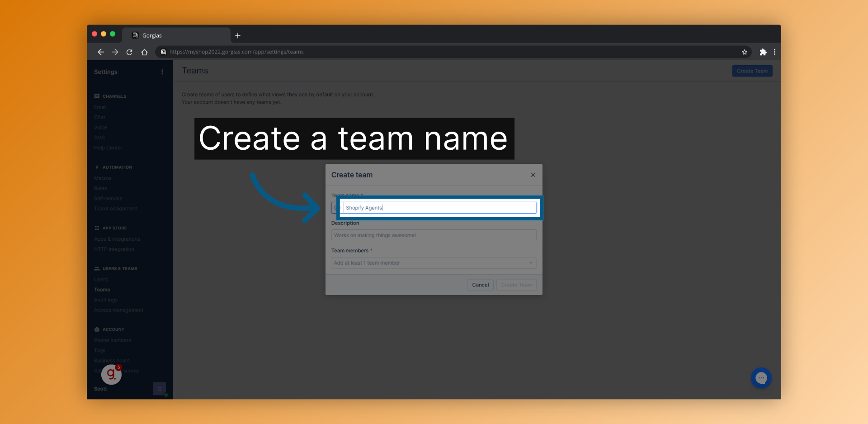This screenshot has width=868, height=424.
Task: Open Audit logs page
Action: coord(106,300)
